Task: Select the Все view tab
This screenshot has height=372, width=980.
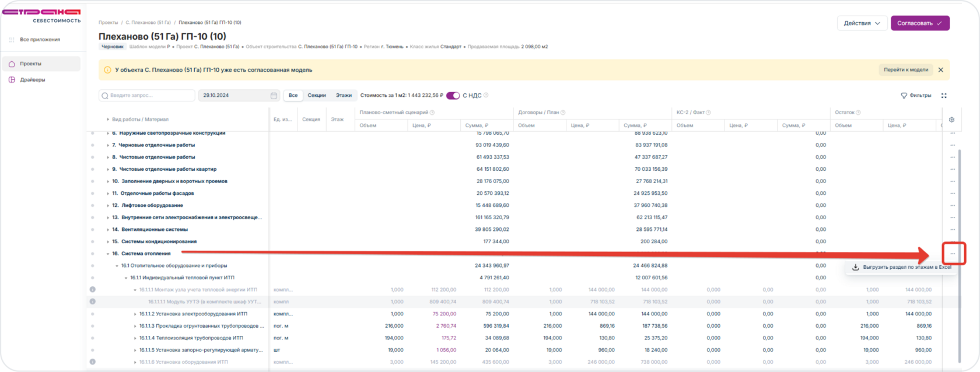Action: coord(293,96)
